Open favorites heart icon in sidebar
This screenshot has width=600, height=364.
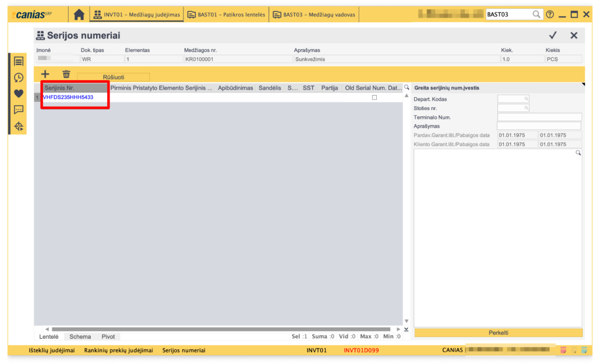click(19, 93)
